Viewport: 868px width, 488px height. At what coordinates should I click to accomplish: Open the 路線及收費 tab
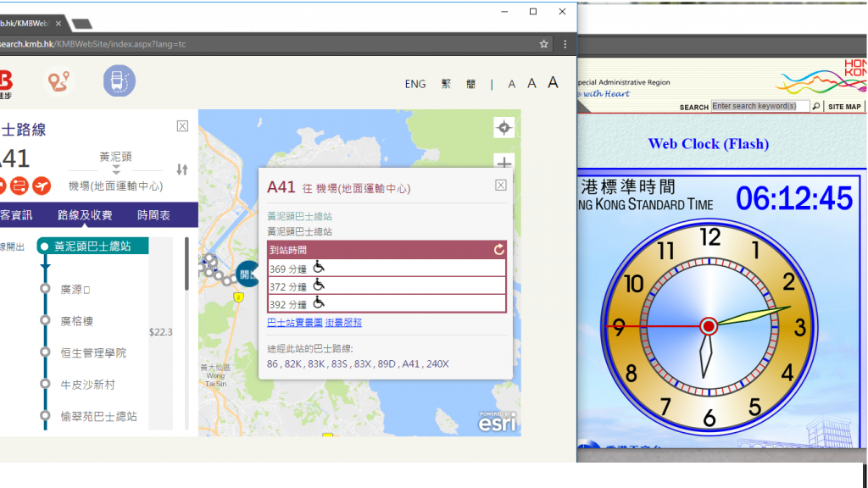click(85, 215)
